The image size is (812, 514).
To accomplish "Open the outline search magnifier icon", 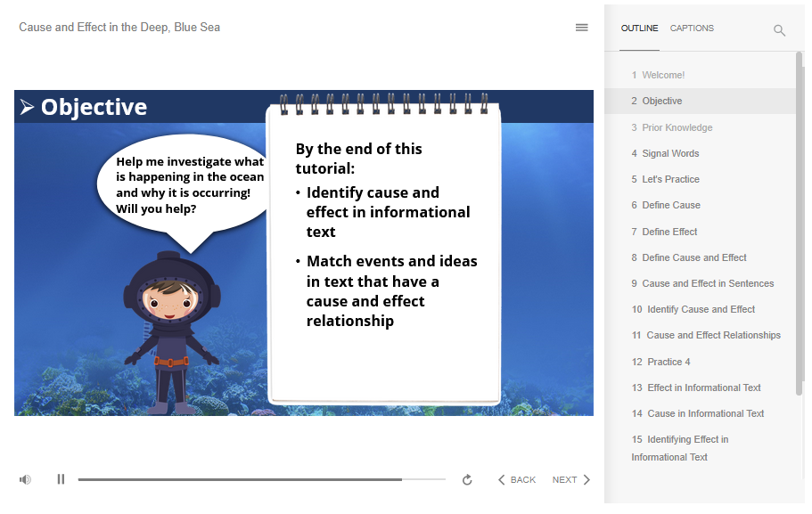I will [x=779, y=30].
